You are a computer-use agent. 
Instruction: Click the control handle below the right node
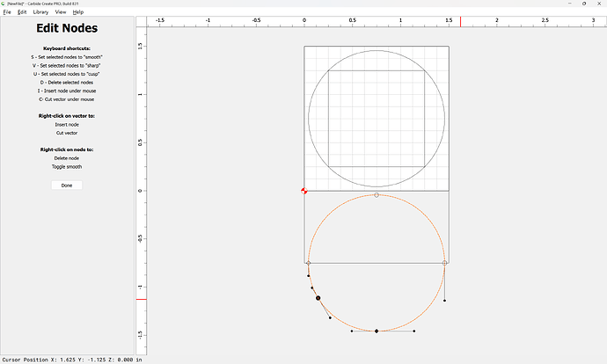click(445, 301)
